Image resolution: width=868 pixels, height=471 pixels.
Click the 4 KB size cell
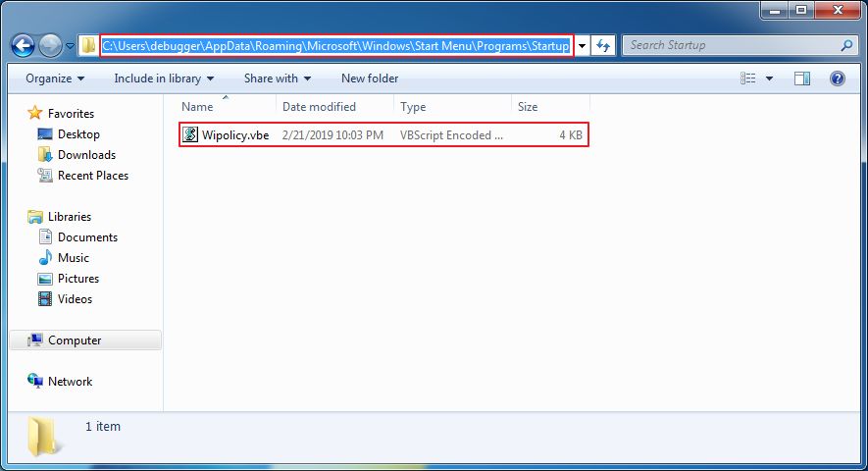(571, 134)
